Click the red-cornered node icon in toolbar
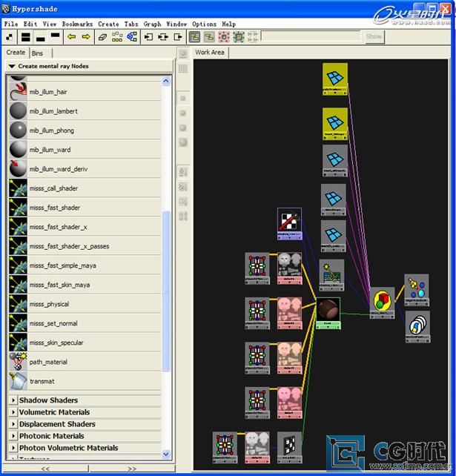This screenshot has height=476, width=456. 224,37
